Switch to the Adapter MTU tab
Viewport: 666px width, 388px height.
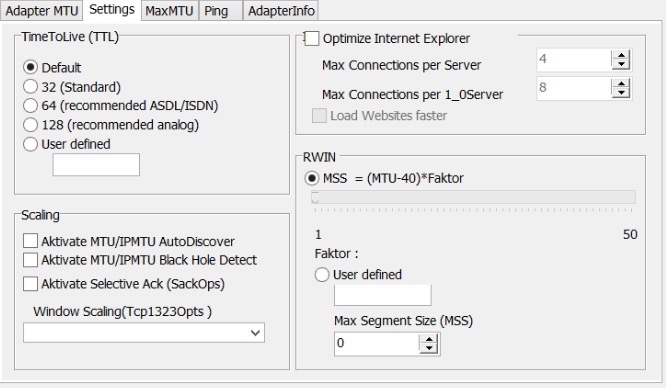(42, 11)
